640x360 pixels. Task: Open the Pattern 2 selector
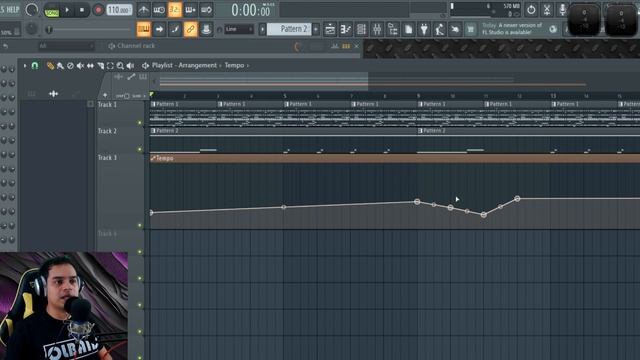click(289, 29)
